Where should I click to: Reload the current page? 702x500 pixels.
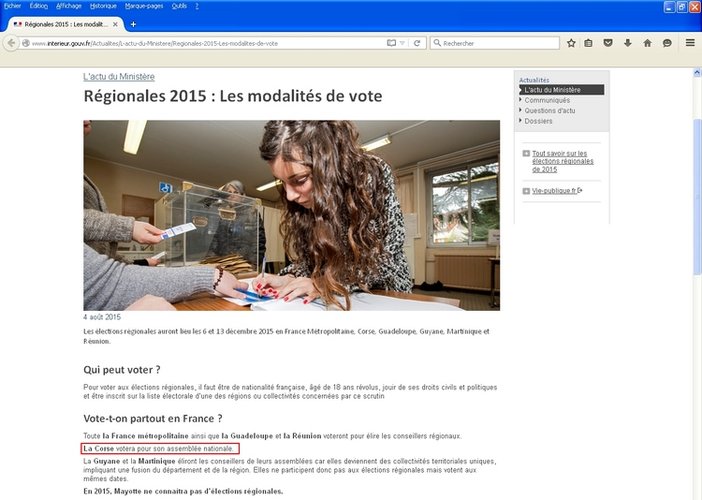417,43
